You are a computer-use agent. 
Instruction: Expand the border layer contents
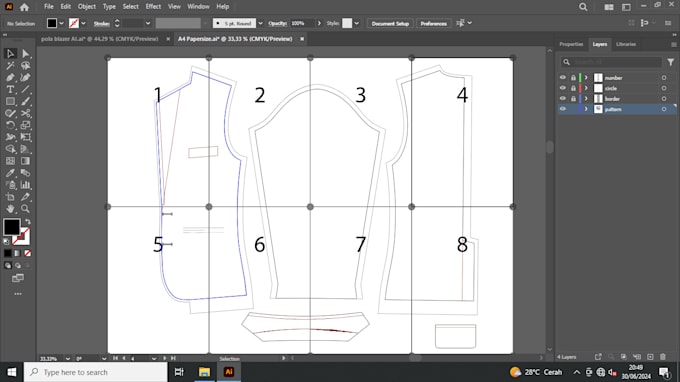click(586, 98)
